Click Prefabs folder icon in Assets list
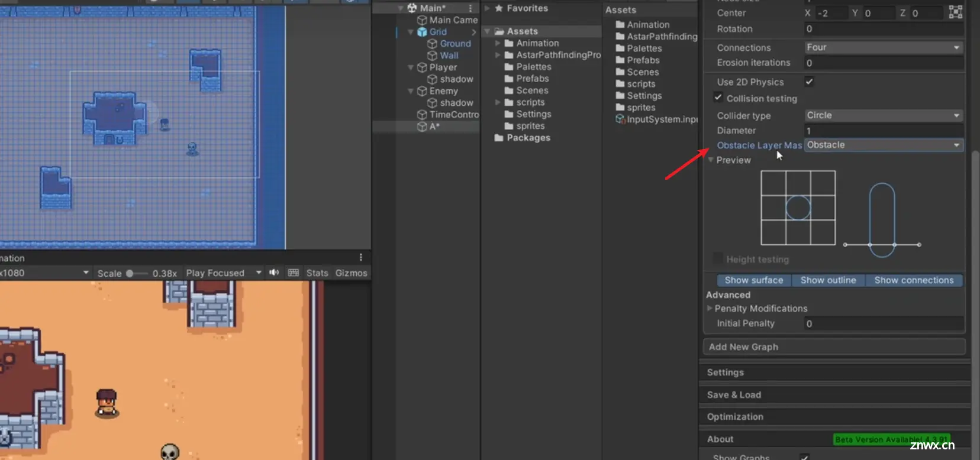Screen dimensions: 980x460 click(620, 60)
